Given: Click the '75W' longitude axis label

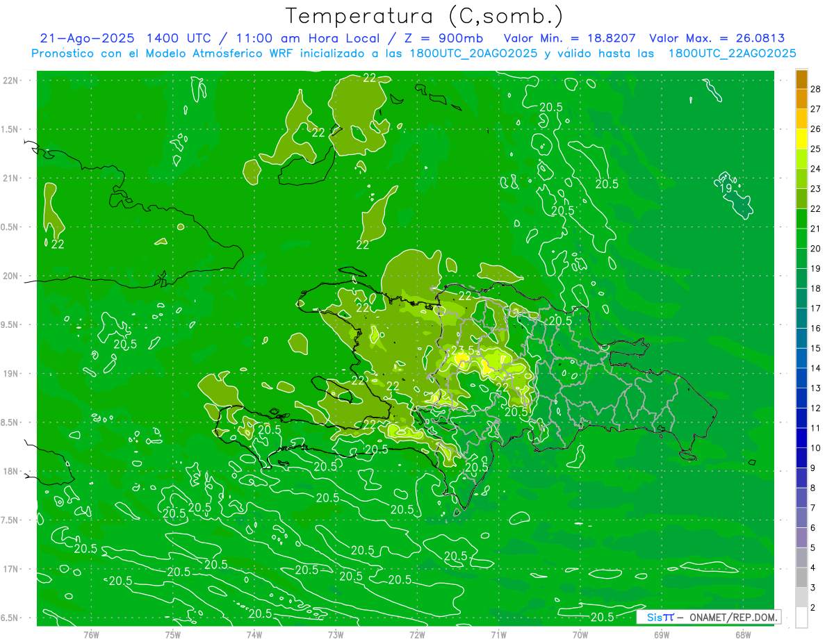Looking at the screenshot, I should click(x=172, y=634).
